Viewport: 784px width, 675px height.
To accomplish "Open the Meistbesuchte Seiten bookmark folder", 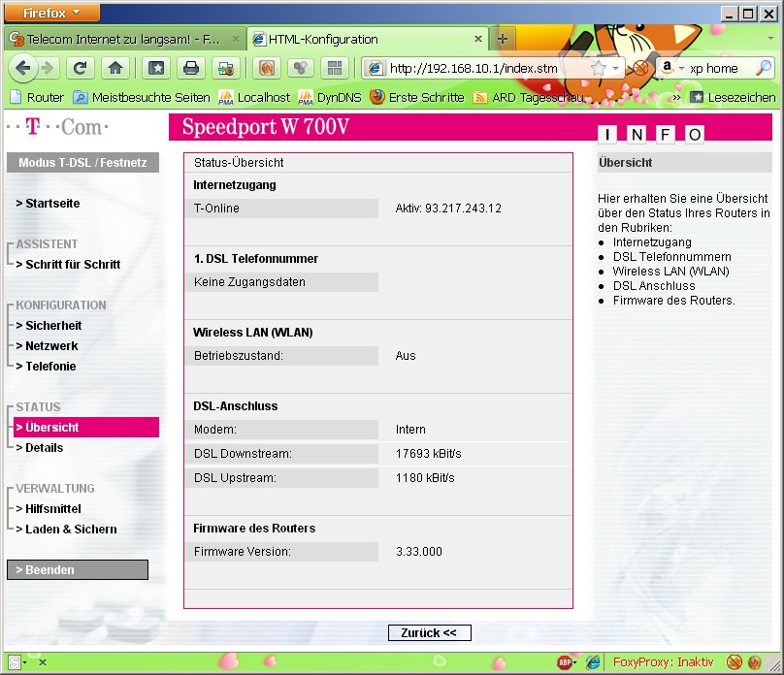I will [x=142, y=97].
